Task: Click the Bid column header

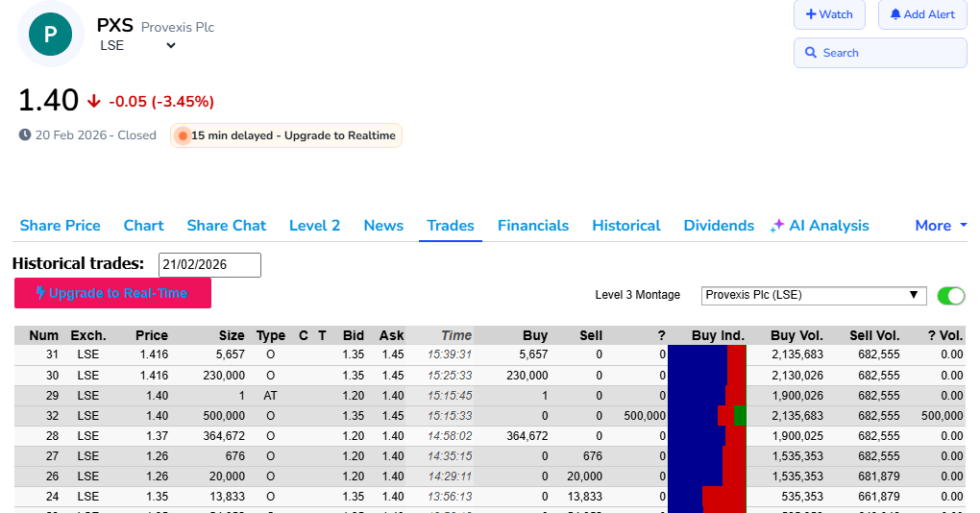Action: tap(354, 335)
